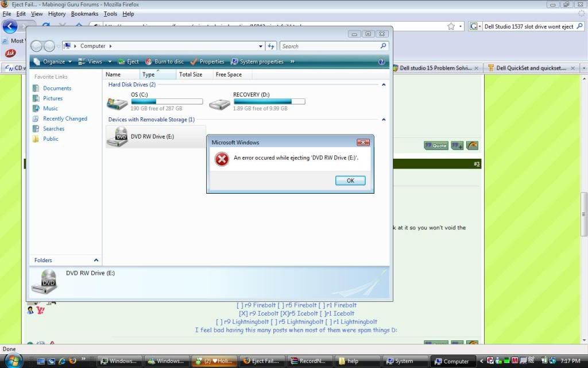Close the Dell QuickSet tab
Viewport: 588px width, 368px height.
572,68
